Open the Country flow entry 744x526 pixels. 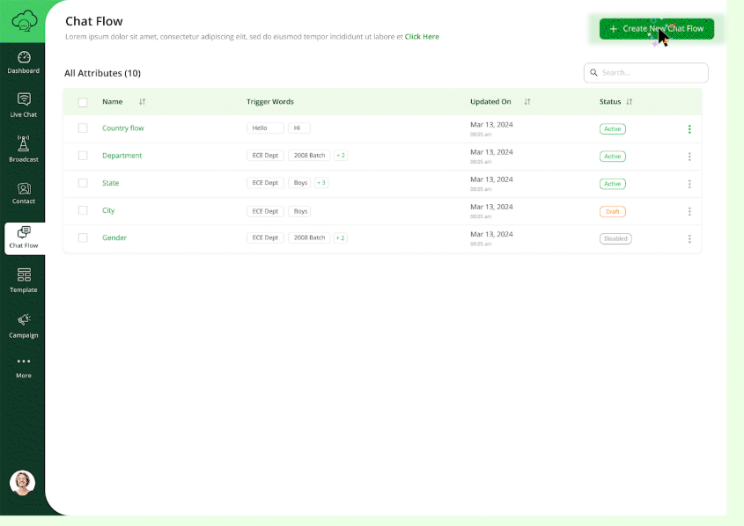pos(123,128)
